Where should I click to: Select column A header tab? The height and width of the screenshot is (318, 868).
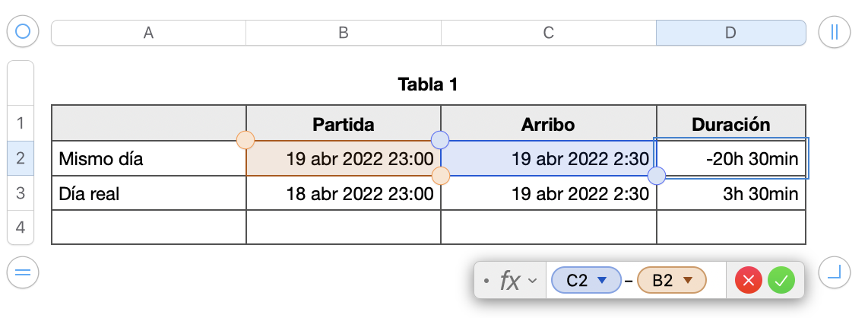148,32
